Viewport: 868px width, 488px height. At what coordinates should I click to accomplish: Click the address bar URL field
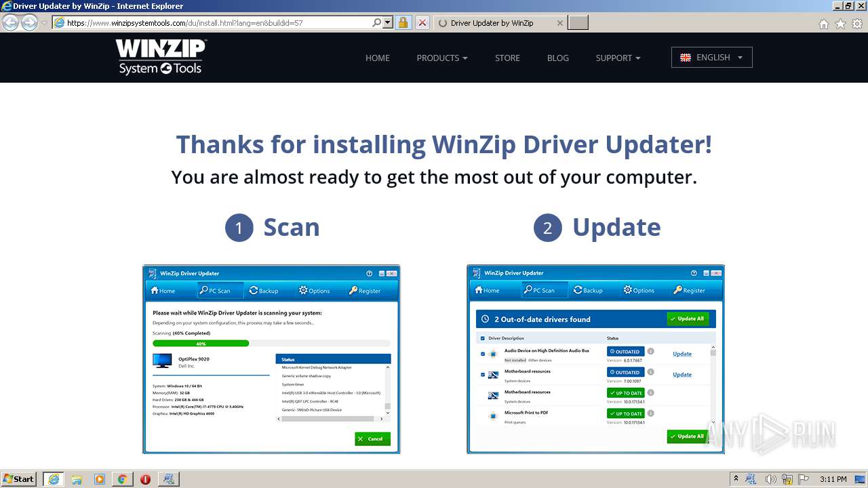coord(218,22)
